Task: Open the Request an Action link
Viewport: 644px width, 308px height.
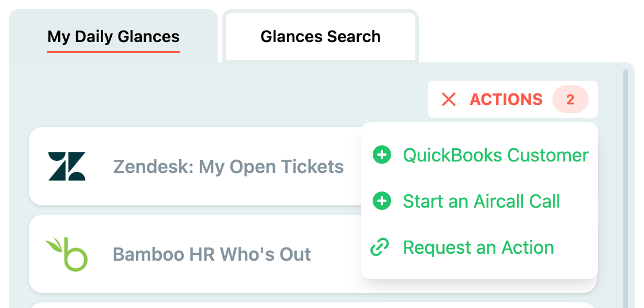Action: [480, 247]
